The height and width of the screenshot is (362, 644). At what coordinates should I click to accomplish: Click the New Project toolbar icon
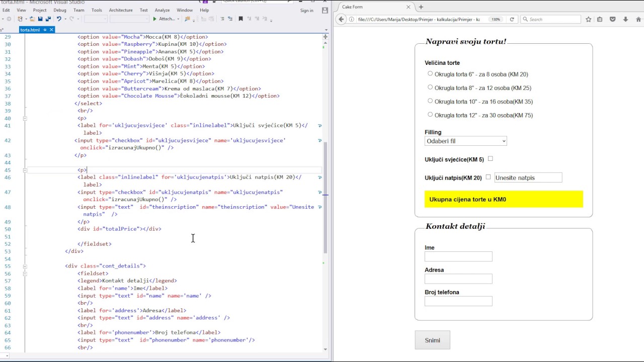(x=20, y=19)
